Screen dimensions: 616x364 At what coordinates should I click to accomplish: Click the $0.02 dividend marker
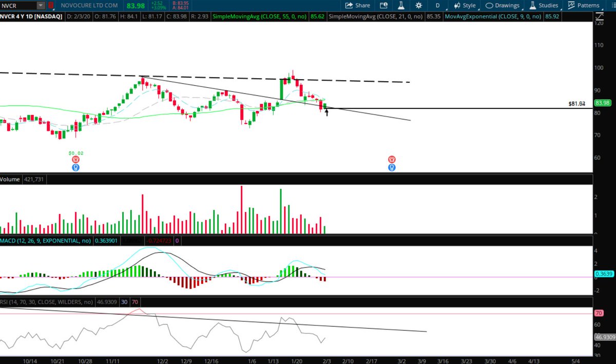[x=75, y=153]
